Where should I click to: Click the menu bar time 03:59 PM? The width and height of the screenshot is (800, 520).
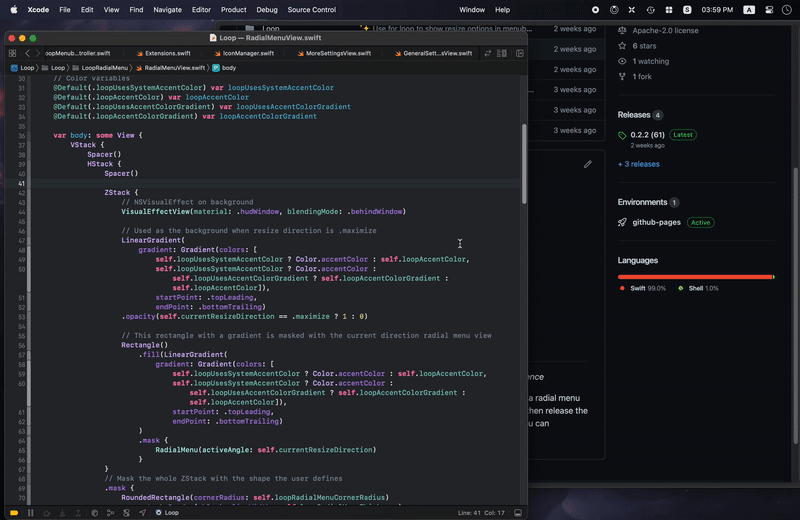point(717,10)
